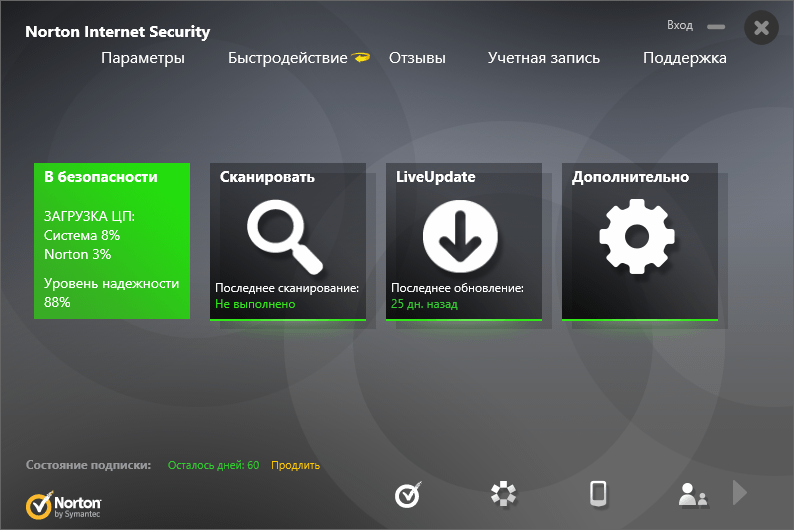Close the Norton window with the X button
The height and width of the screenshot is (530, 794).
click(x=761, y=27)
